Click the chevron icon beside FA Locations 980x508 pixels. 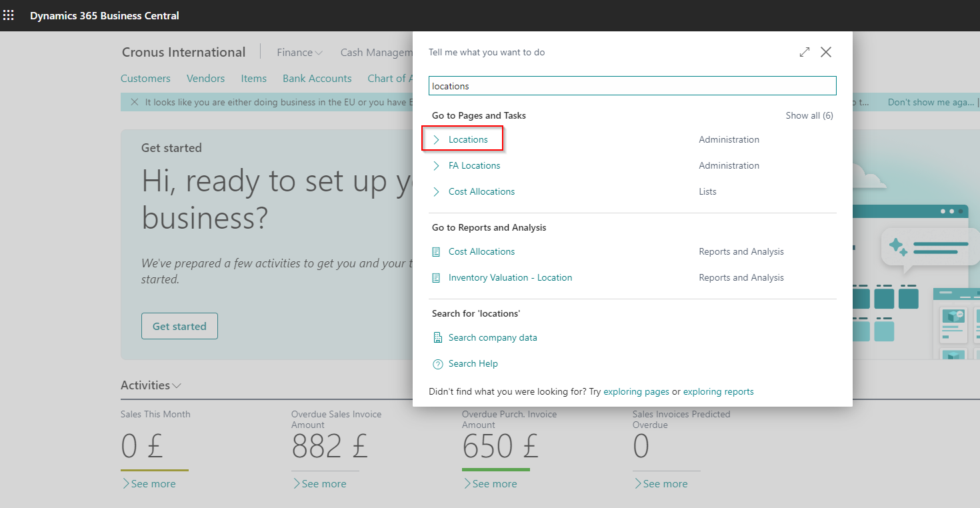click(x=437, y=165)
